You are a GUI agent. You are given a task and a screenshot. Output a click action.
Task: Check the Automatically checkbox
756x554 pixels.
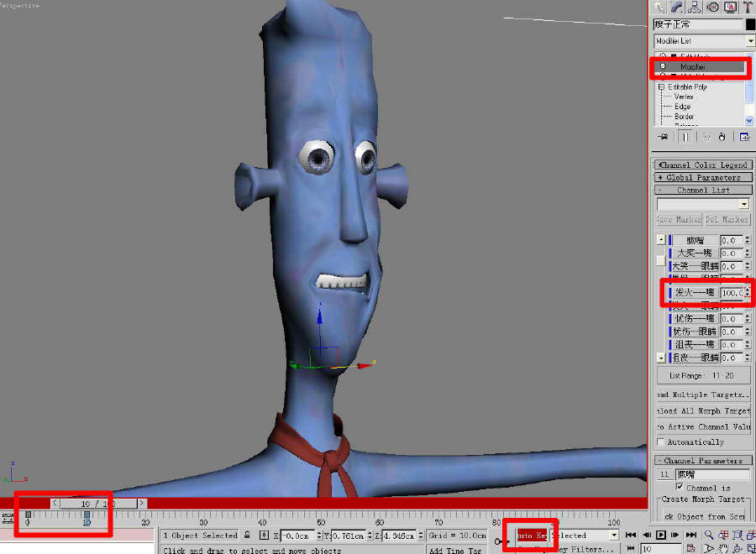coord(661,442)
